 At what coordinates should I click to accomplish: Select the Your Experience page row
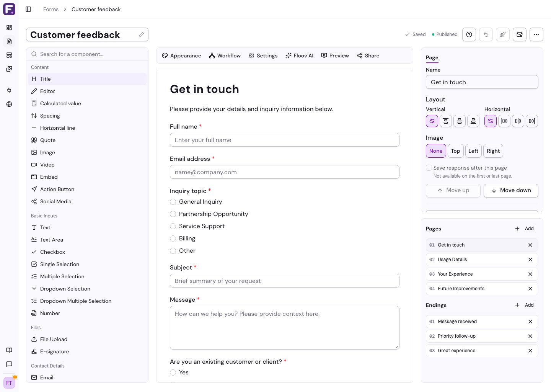482,274
